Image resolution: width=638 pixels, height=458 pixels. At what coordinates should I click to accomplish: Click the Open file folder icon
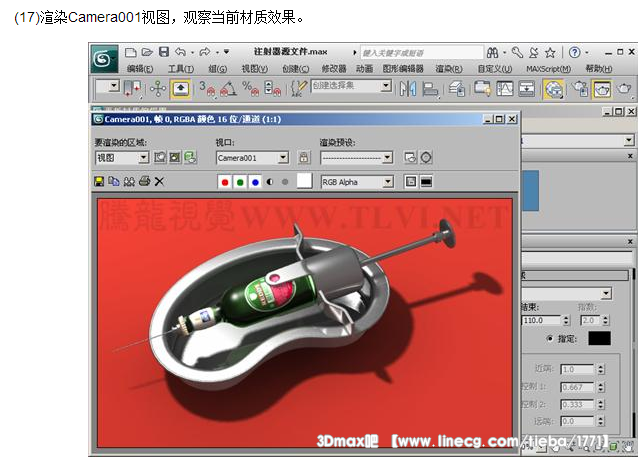click(147, 52)
